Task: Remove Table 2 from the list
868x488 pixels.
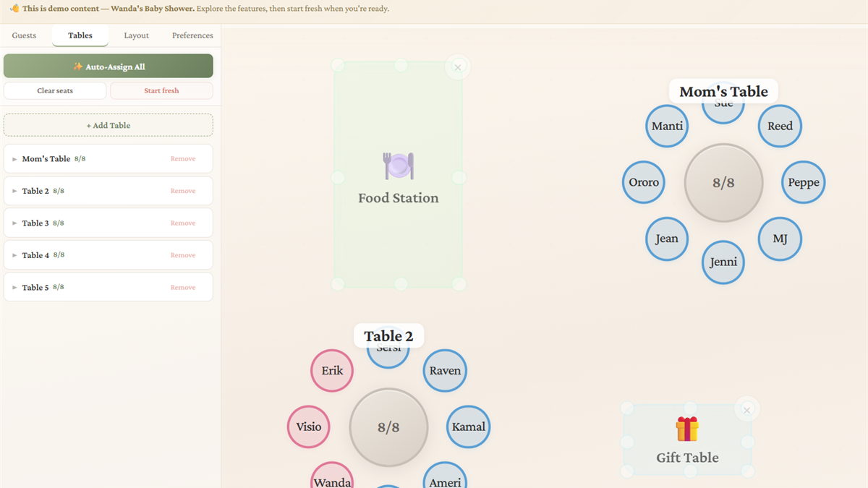Action: point(183,191)
